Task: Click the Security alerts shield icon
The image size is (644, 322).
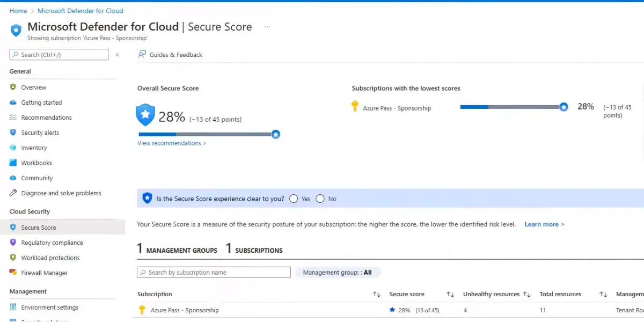Action: coord(13,133)
